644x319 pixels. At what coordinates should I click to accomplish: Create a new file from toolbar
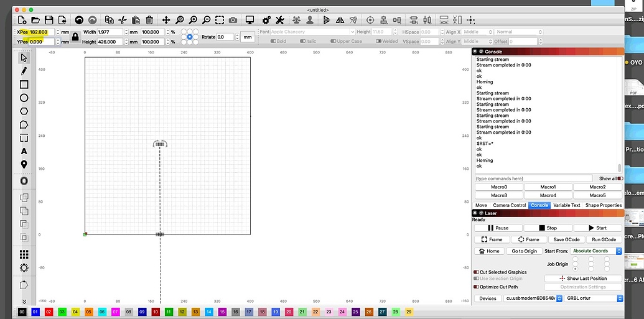coord(22,20)
